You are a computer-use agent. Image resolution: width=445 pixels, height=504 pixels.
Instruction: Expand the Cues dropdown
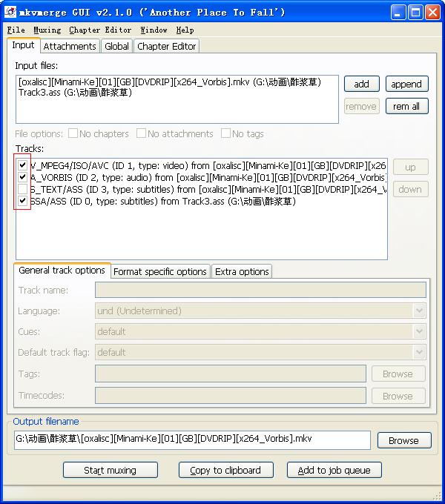pos(260,332)
